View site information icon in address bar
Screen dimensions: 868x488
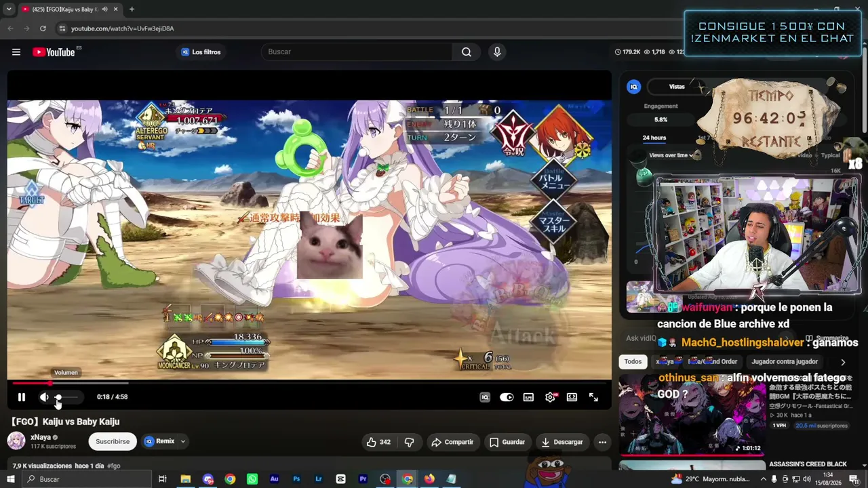[62, 28]
